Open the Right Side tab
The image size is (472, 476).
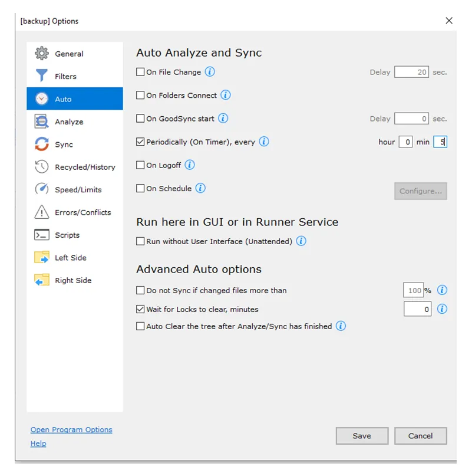75,280
